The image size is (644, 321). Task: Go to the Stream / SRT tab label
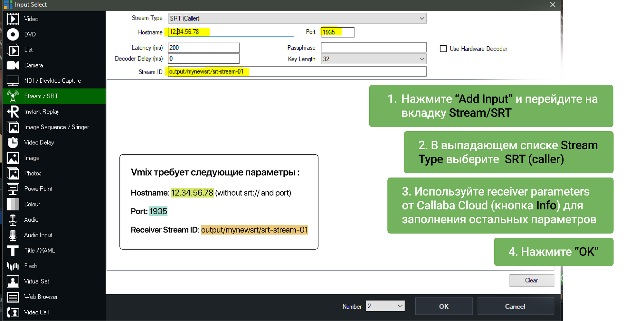point(41,96)
